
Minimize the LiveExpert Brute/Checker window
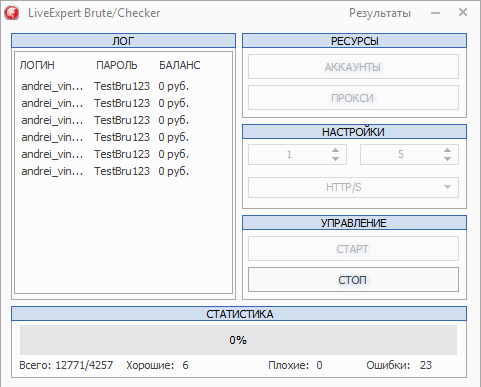coord(435,13)
